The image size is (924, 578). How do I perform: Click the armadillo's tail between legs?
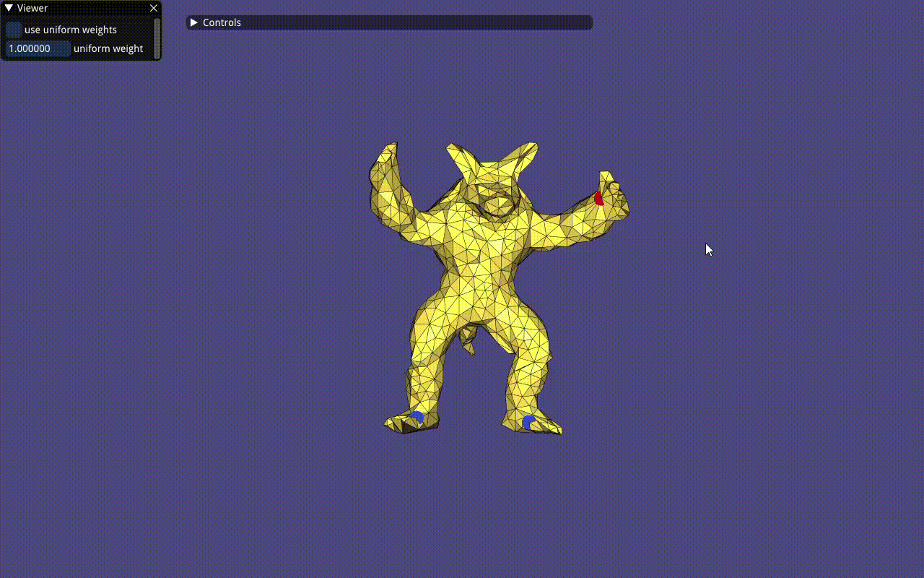[469, 340]
